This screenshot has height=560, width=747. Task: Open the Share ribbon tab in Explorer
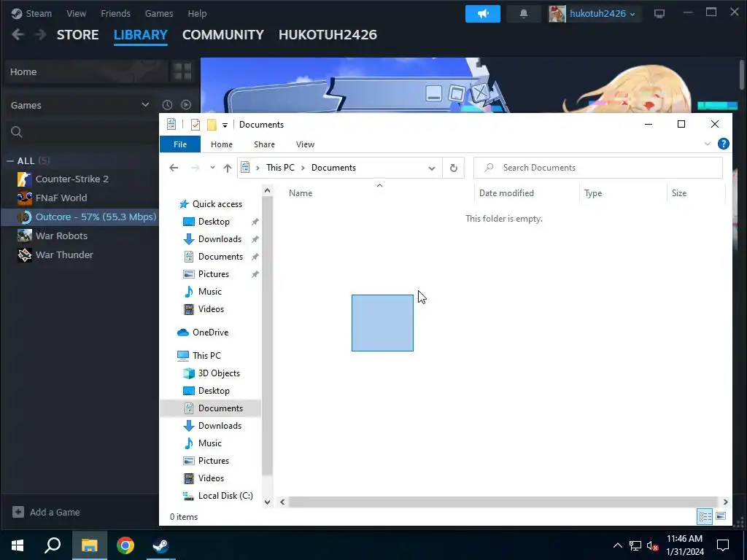coord(264,144)
